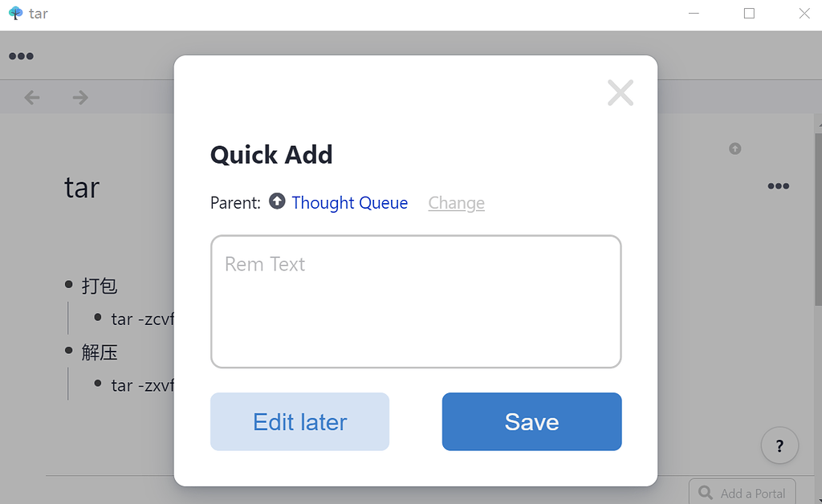Click the Edit later button
The height and width of the screenshot is (504, 822).
point(299,421)
